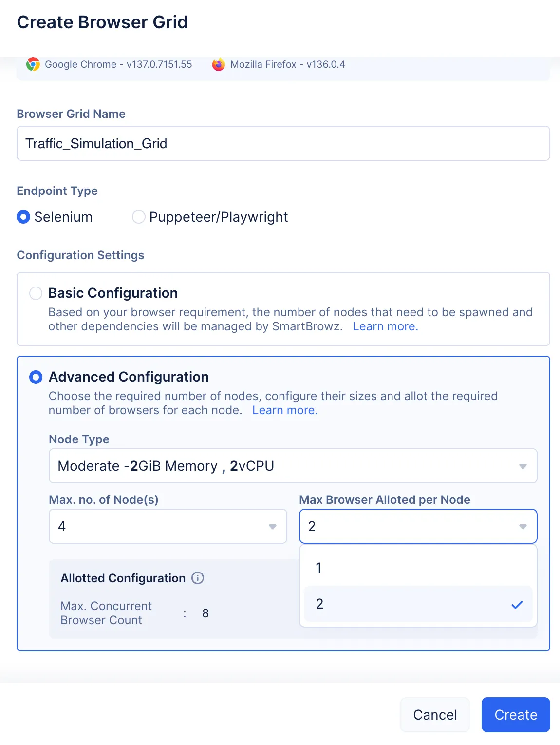Select the Puppeteer/Playwright endpoint type
Screen dimensions: 560x745
138,217
